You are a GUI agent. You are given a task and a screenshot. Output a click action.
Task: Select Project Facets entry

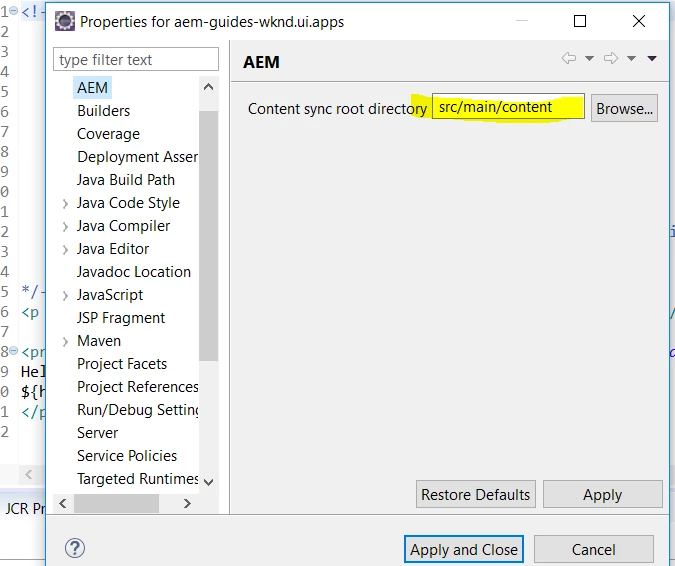(x=122, y=364)
